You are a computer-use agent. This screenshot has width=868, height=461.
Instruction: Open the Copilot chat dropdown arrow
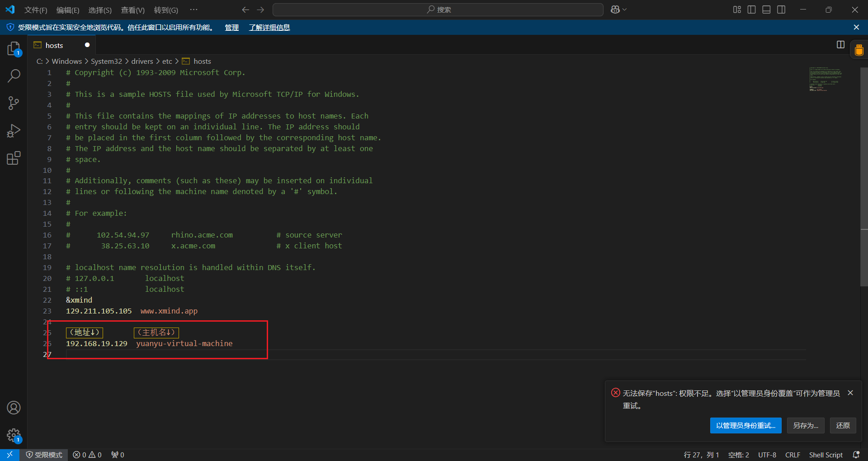(x=625, y=10)
